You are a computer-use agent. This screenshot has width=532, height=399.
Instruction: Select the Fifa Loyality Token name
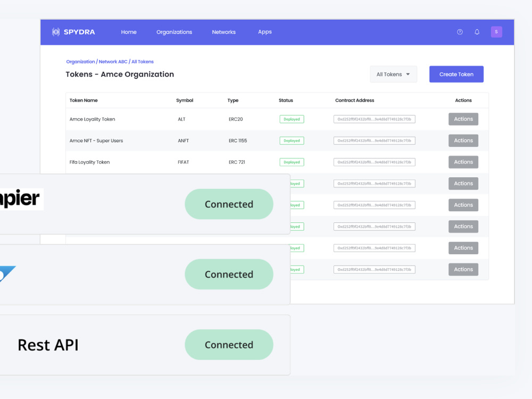tap(89, 162)
